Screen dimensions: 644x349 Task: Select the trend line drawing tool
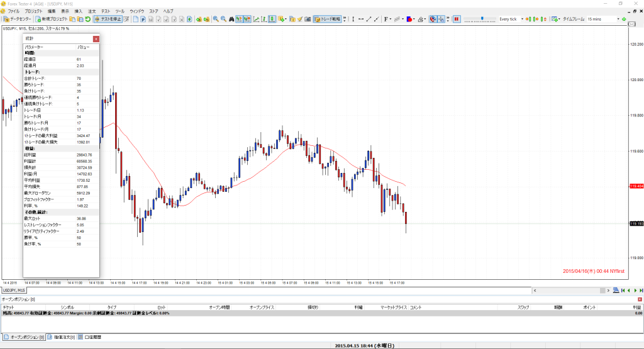coord(369,19)
